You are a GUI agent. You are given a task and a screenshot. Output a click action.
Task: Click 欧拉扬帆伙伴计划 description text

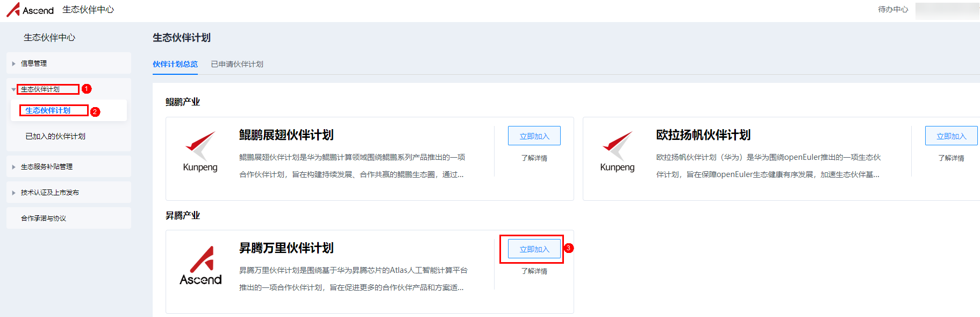coord(769,166)
